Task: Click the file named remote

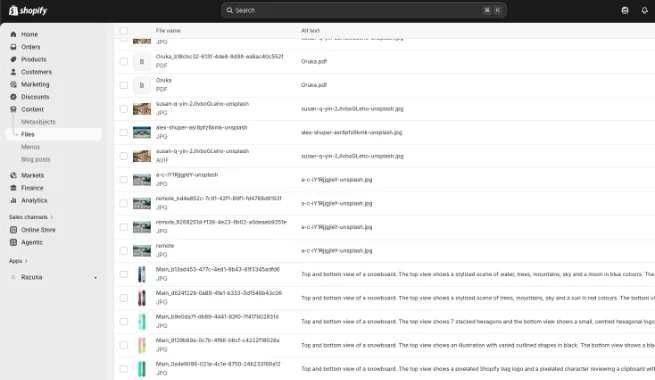Action: pyautogui.click(x=165, y=246)
